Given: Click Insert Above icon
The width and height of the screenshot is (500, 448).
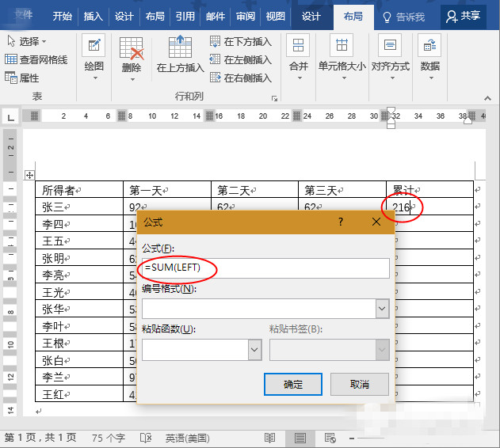Looking at the screenshot, I should [x=180, y=54].
